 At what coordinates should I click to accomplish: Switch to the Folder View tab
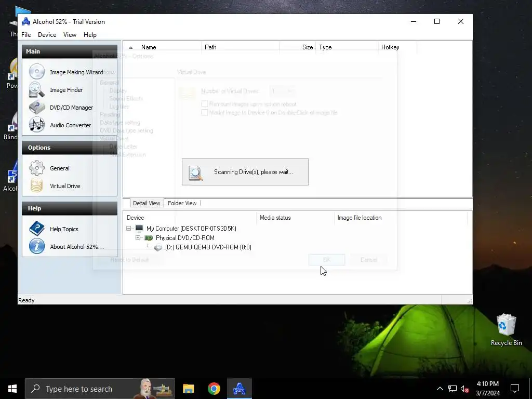[x=182, y=203]
